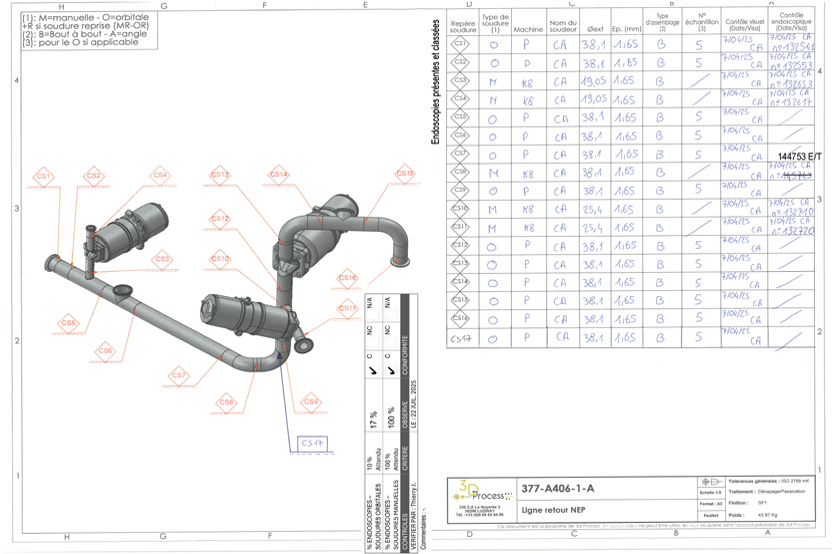Screen dimensions: 832x554
Task: Click the Ligne retour NEP title
Action: 553,510
